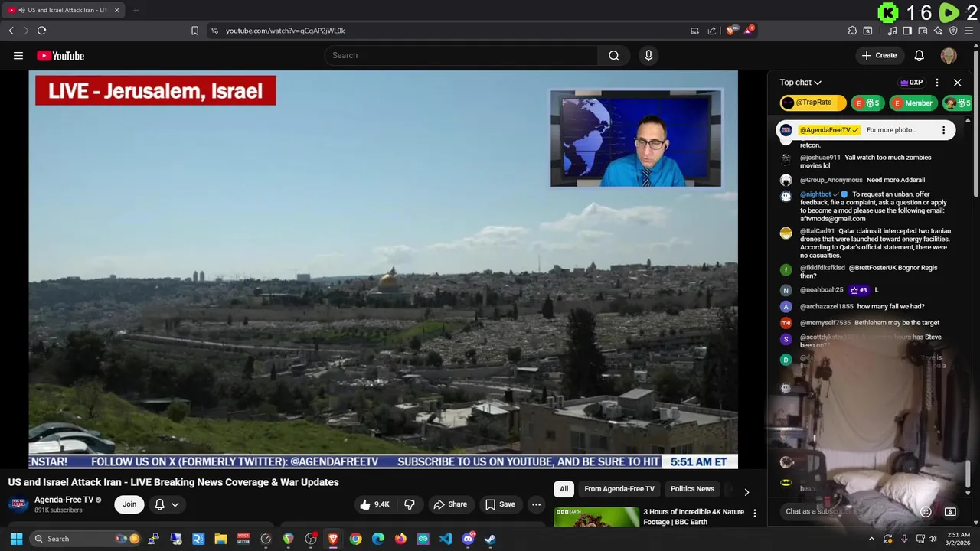Image resolution: width=980 pixels, height=551 pixels.
Task: Click @archazazel1855 chat message
Action: pos(865,306)
